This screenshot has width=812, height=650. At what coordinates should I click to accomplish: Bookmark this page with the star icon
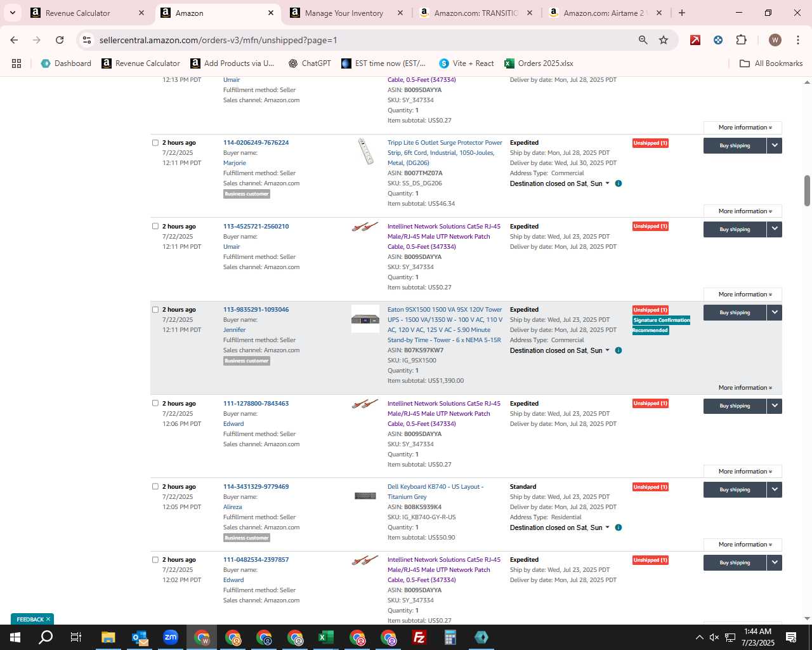(x=664, y=40)
